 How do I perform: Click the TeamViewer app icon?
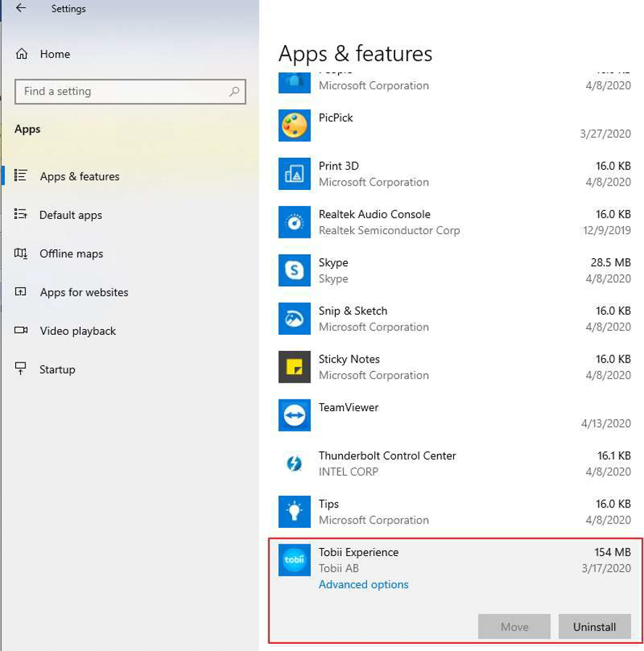(x=294, y=415)
